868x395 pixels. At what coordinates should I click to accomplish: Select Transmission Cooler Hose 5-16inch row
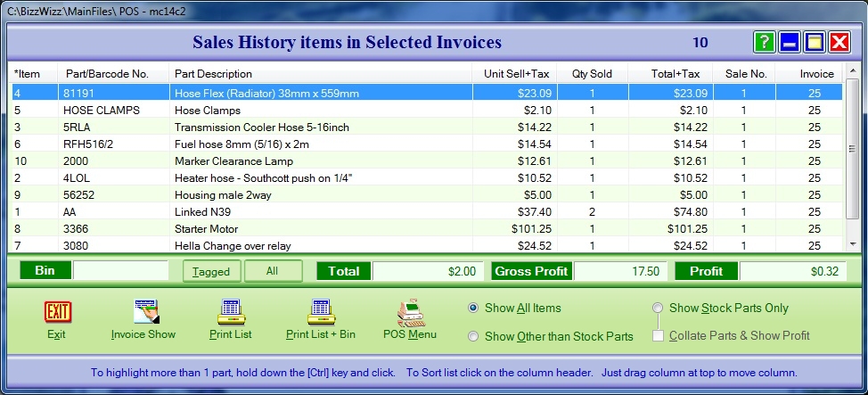427,128
